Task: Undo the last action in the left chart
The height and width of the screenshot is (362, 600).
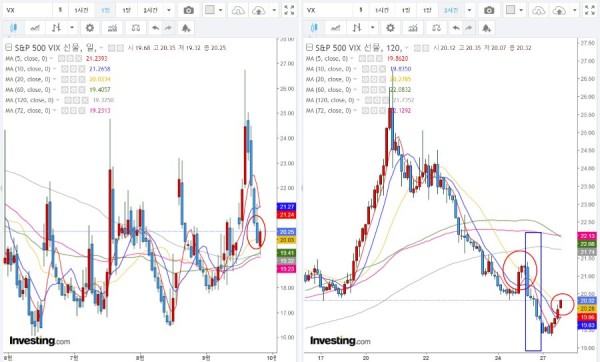Action: 155,28
